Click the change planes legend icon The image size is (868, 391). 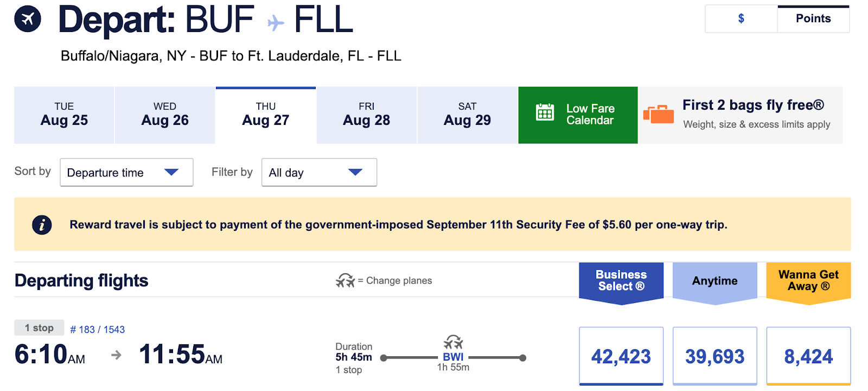(345, 281)
